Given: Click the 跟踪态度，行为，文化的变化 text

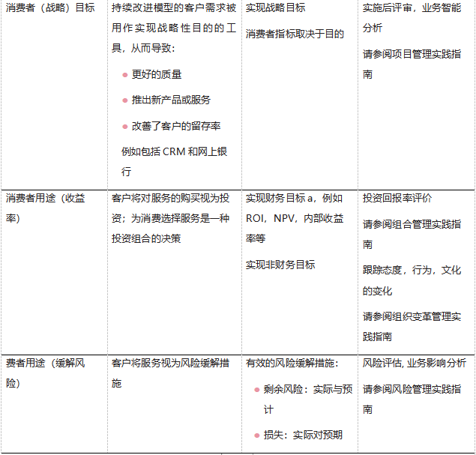Looking at the screenshot, I should 412,280.
